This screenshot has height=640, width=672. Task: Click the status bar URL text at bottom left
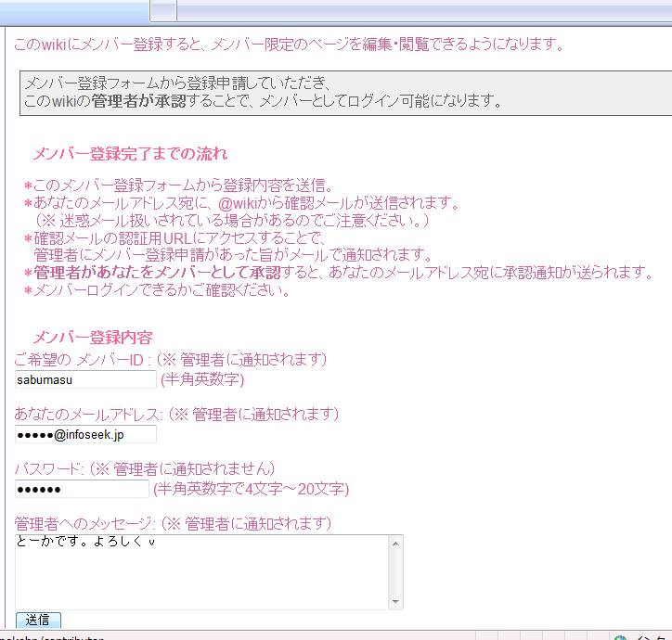point(51,637)
